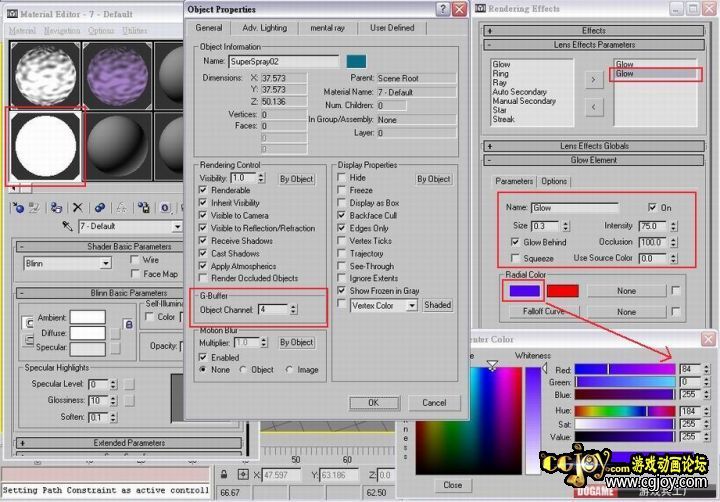The height and width of the screenshot is (502, 720).
Task: Click the Falloff Curve button
Action: pos(544,311)
